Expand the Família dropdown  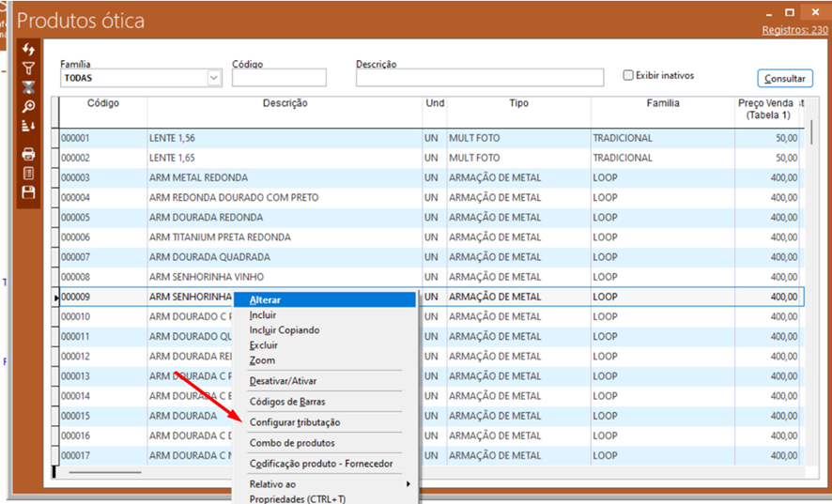pyautogui.click(x=213, y=78)
